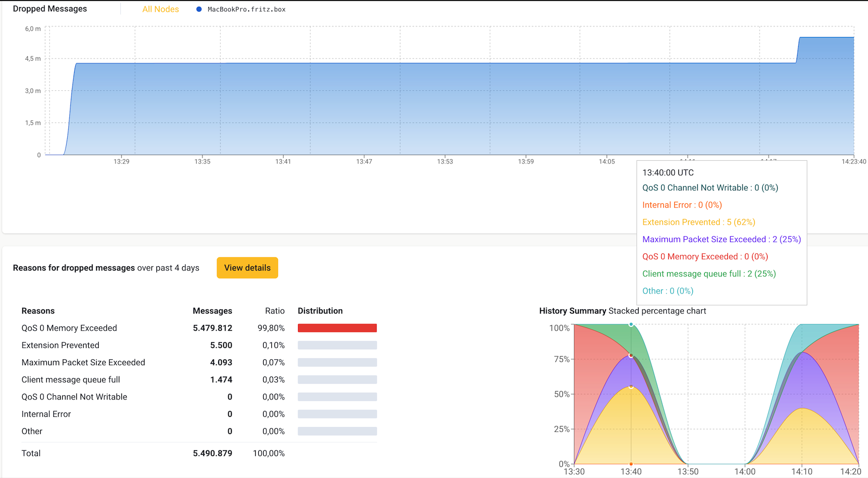
Task: Click tooltip line Other : 0 (0%)
Action: tap(668, 291)
